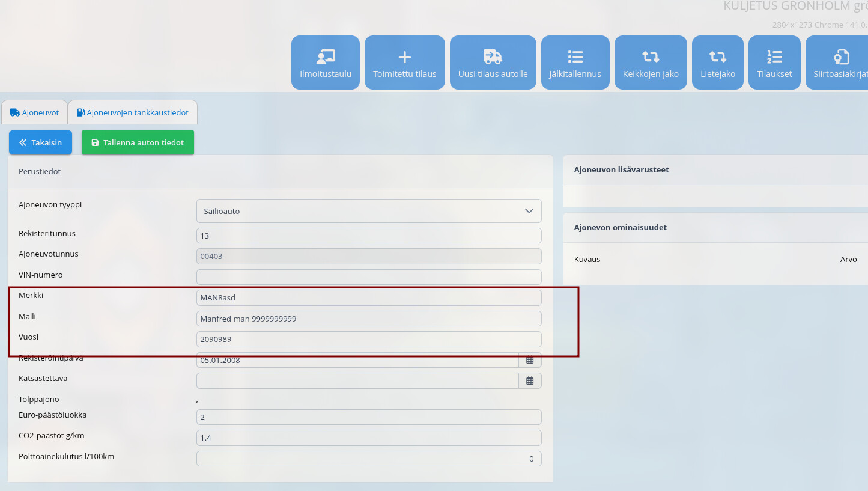Click the Toimitettu tilaus plus button
Image resolution: width=868 pixels, height=491 pixels.
[x=405, y=63]
